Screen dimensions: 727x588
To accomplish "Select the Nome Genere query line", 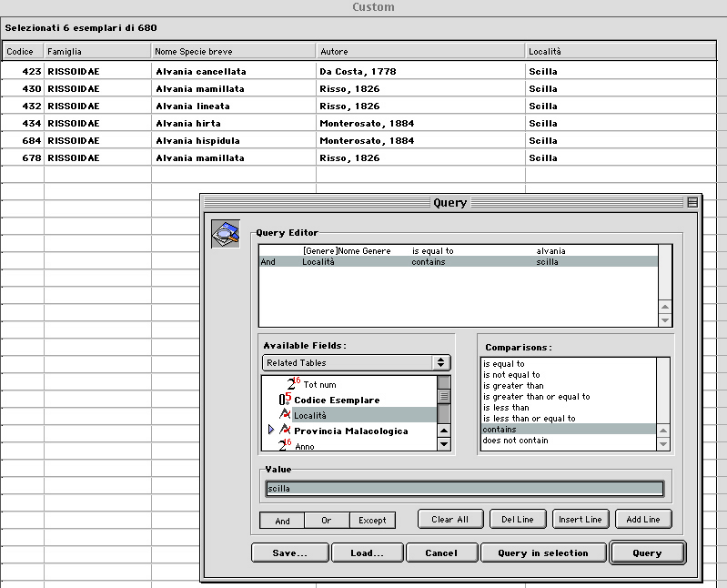I will (x=458, y=251).
